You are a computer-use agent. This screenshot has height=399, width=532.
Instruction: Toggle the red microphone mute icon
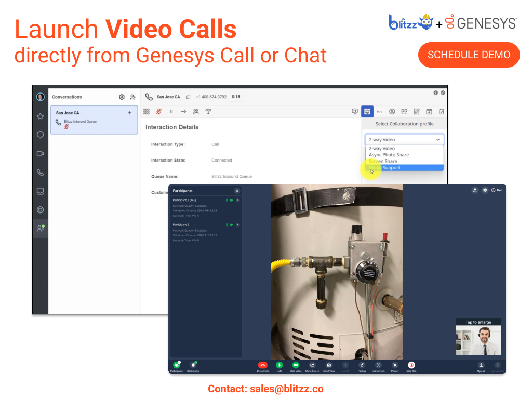[158, 112]
